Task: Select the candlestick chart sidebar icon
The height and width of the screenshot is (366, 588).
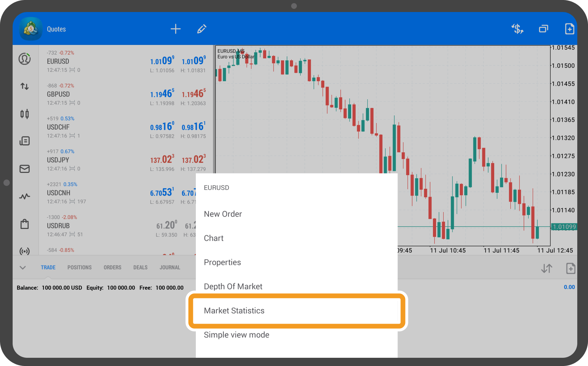Action: [x=25, y=114]
